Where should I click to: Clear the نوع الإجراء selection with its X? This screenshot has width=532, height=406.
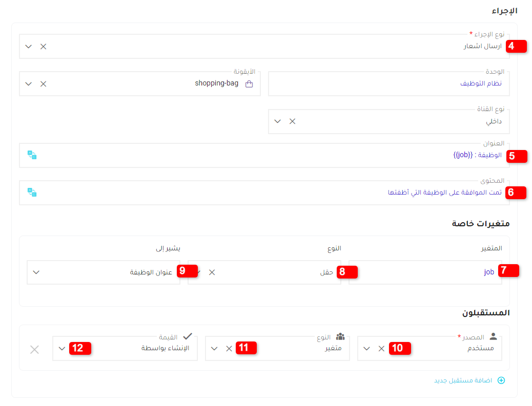tap(43, 46)
